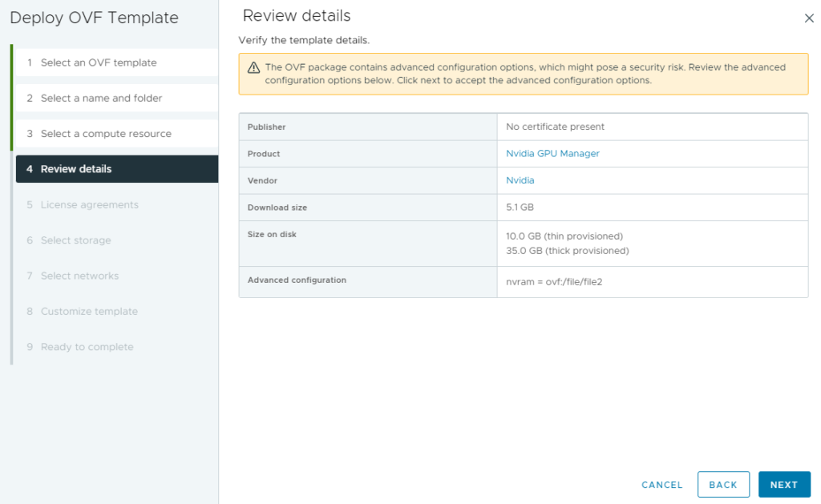Open the Ready to complete step
821x504 pixels.
(86, 346)
